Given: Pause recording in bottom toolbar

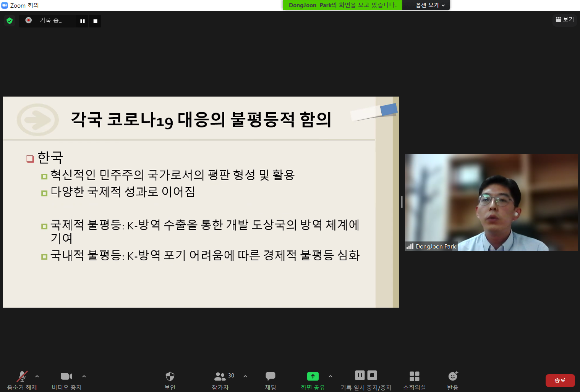Looking at the screenshot, I should pos(360,375).
